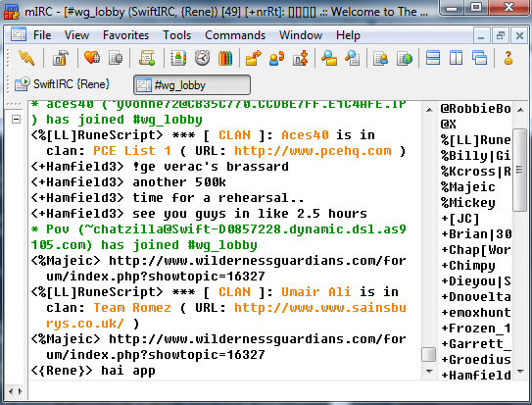
Task: Open the Window menu
Action: pos(301,35)
